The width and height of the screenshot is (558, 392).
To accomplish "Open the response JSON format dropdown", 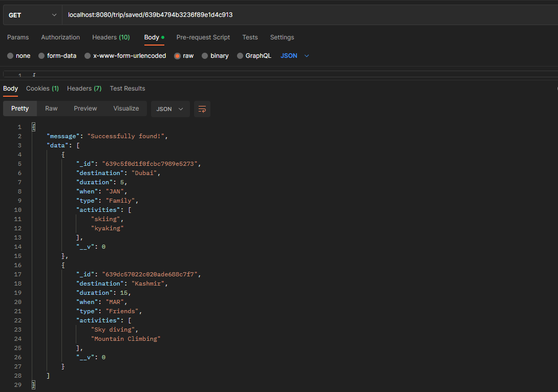I will [x=170, y=109].
